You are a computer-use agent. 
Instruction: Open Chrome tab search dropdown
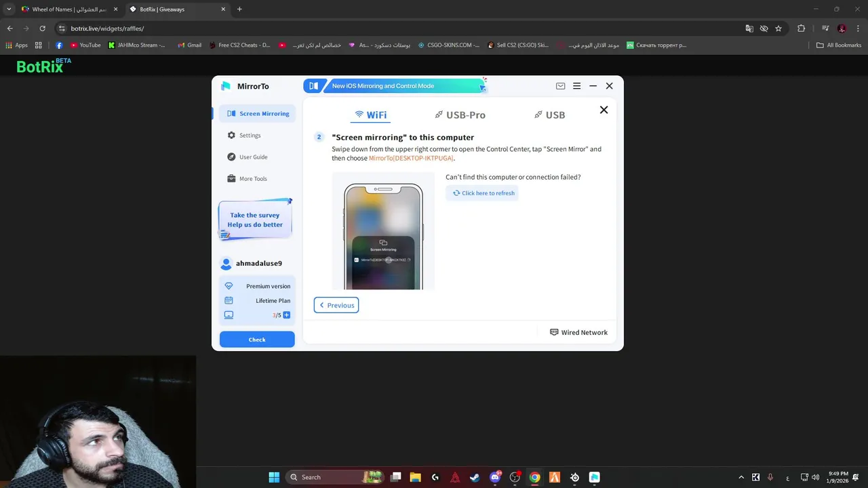point(8,9)
